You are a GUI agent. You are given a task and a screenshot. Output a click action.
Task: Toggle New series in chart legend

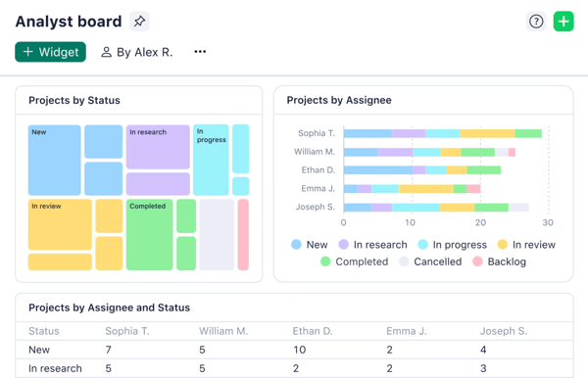[310, 245]
